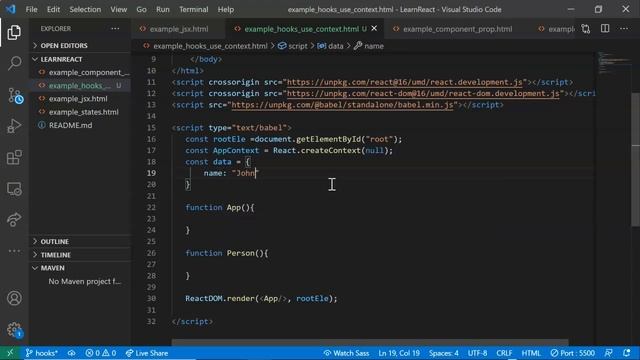Screen dimensions: 640x360
Task: Expand the Timeline section
Action: [80, 255]
